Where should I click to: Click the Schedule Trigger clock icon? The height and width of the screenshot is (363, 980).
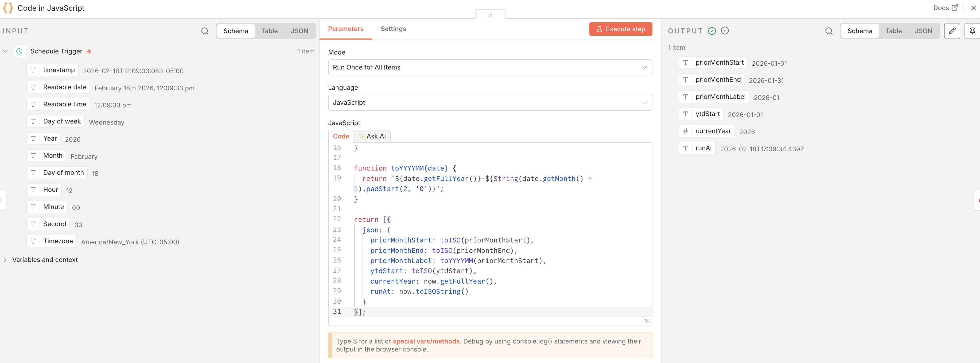(20, 51)
